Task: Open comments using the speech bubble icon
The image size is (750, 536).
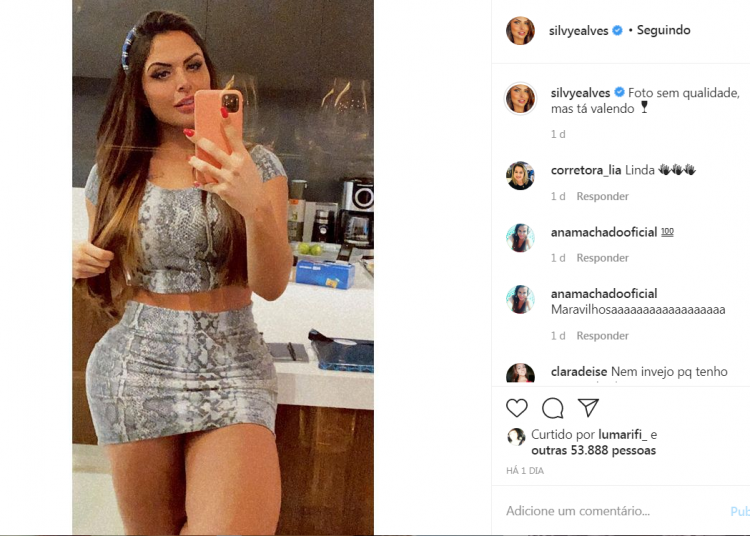Action: 552,408
